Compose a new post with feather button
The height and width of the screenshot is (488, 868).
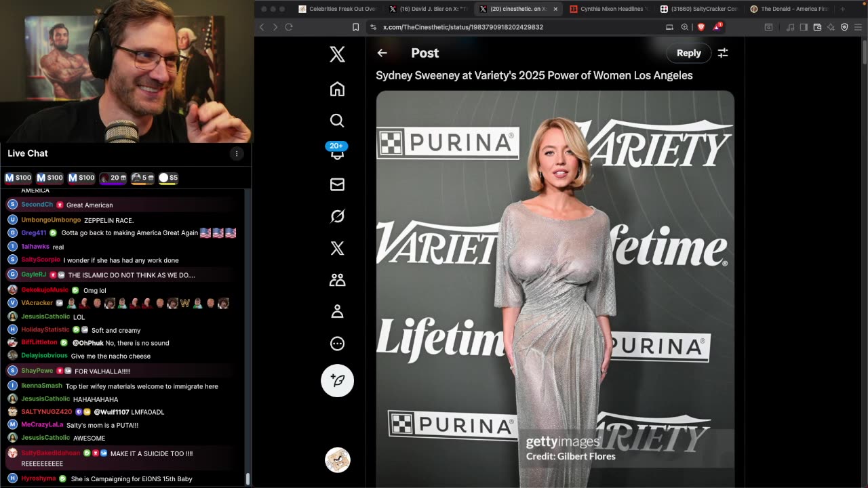[337, 380]
